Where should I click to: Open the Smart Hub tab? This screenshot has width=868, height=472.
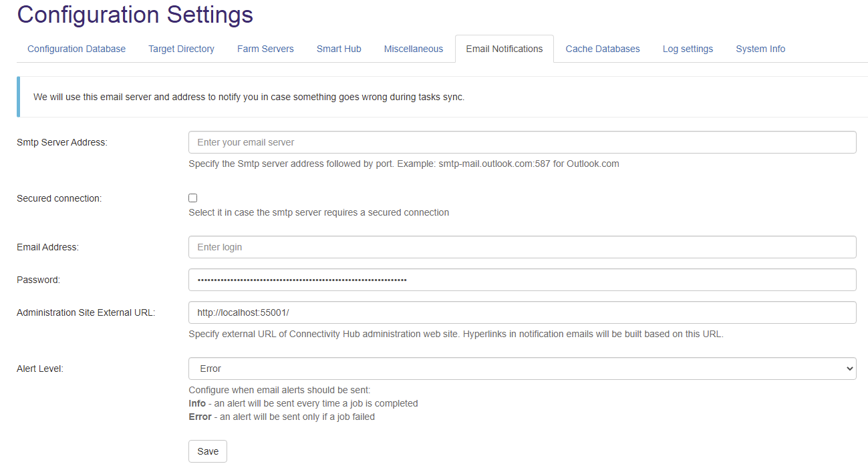pos(339,49)
